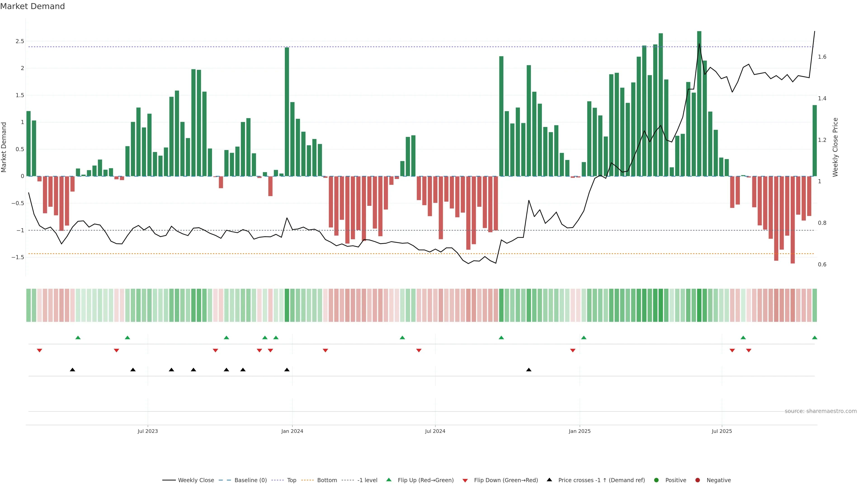Image resolution: width=868 pixels, height=488 pixels.
Task: Click the rightmost black price-cross triangle marker
Action: click(529, 370)
